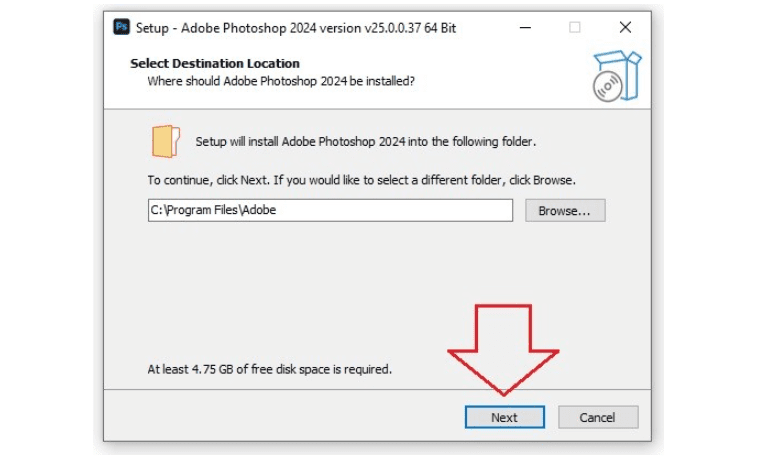Click the red arrow pointing at Next

pos(503,347)
